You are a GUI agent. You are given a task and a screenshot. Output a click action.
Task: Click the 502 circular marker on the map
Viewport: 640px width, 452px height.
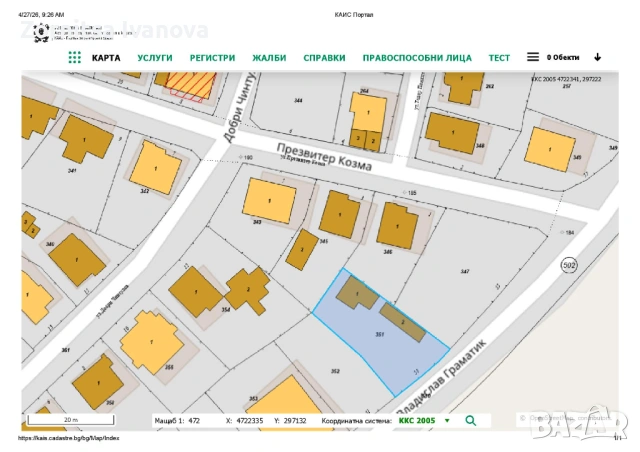pos(568,265)
